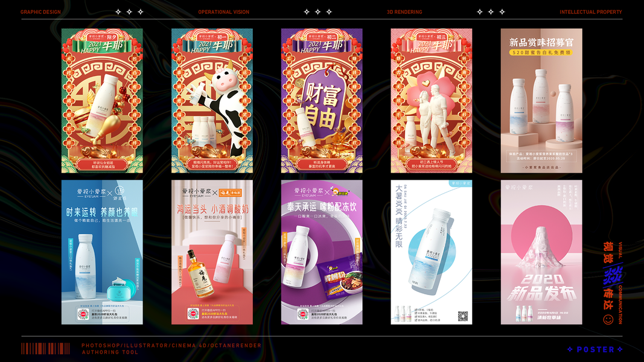Click the QR code on 大暑炎炎 poster
Image resolution: width=644 pixels, height=362 pixels.
point(463,316)
